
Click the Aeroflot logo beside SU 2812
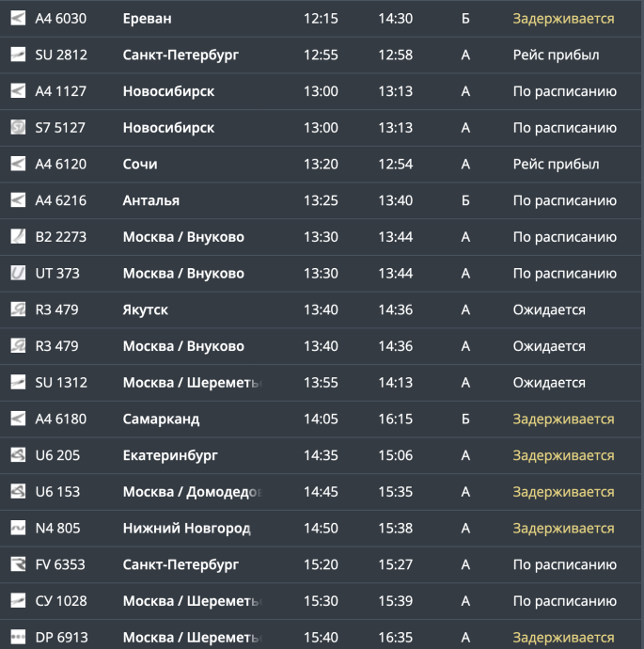(18, 55)
